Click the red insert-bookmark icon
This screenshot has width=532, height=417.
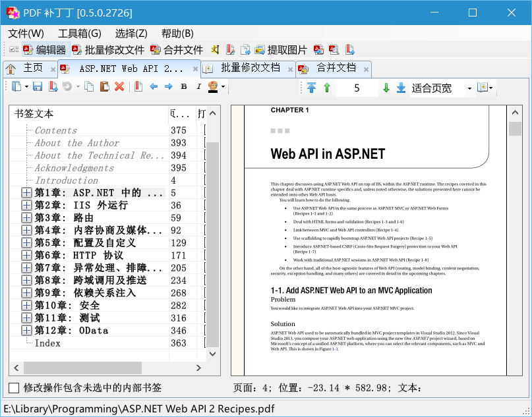[x=138, y=87]
